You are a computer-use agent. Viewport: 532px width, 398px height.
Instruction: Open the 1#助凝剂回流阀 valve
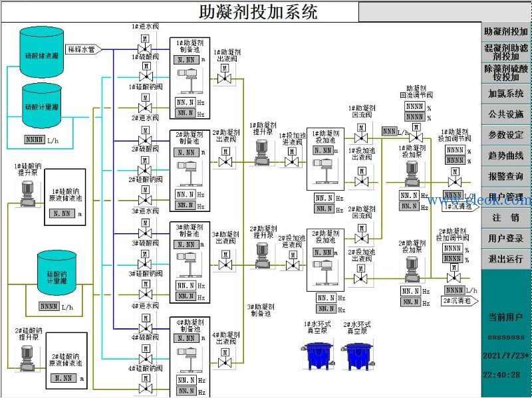[361, 134]
